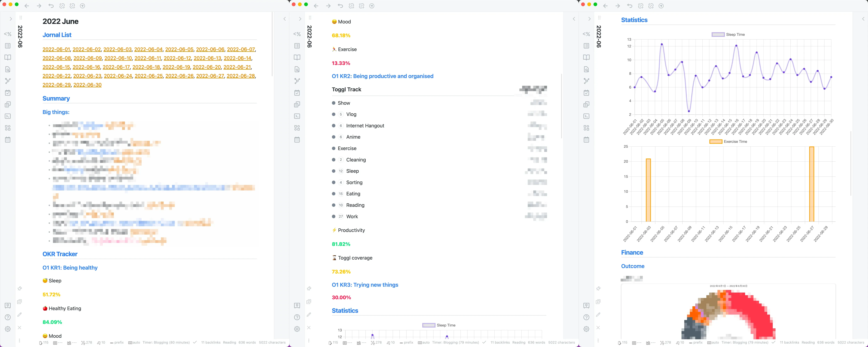This screenshot has width=868, height=347.
Task: Expand the left sidebar in the leftmost window
Action: (11, 19)
